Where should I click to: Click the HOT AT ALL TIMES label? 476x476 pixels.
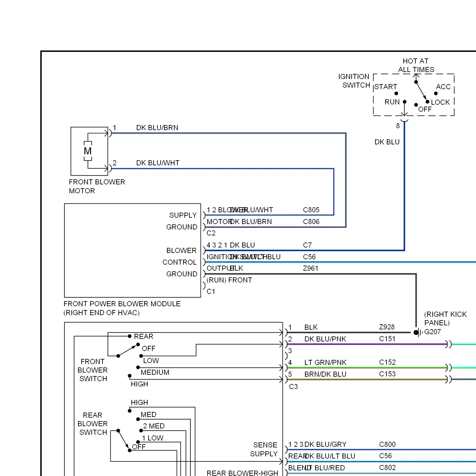(x=416, y=65)
